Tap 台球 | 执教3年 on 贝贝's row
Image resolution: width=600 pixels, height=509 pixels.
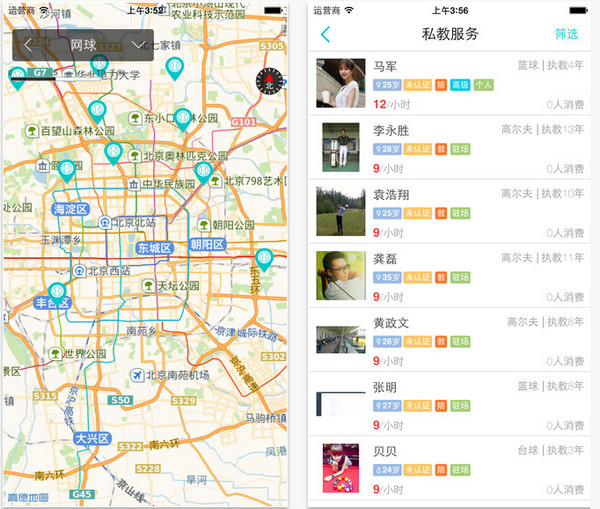coord(550,450)
